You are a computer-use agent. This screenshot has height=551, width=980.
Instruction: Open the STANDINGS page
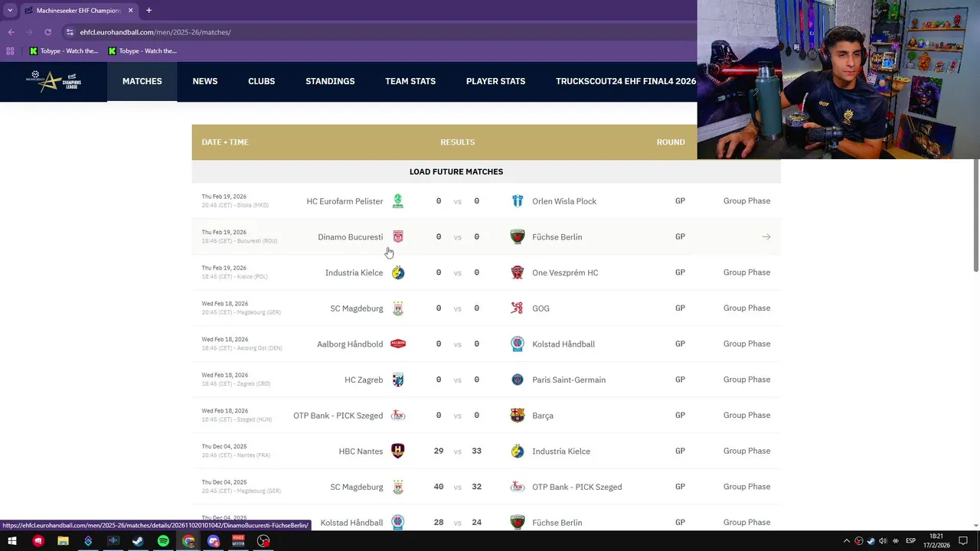click(x=330, y=81)
